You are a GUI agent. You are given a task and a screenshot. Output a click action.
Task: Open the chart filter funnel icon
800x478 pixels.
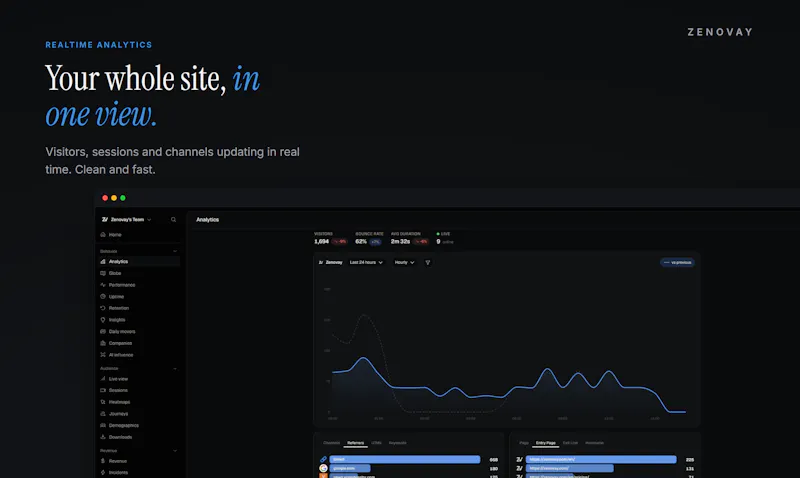(428, 262)
